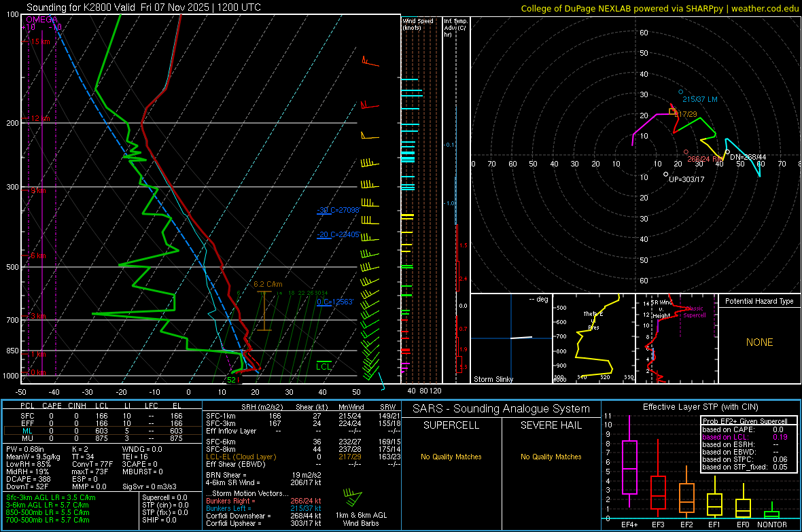Viewport: 802px width, 532px height.
Task: Click the 'Inf. Temp. Adv.' panel header
Action: pos(455,28)
